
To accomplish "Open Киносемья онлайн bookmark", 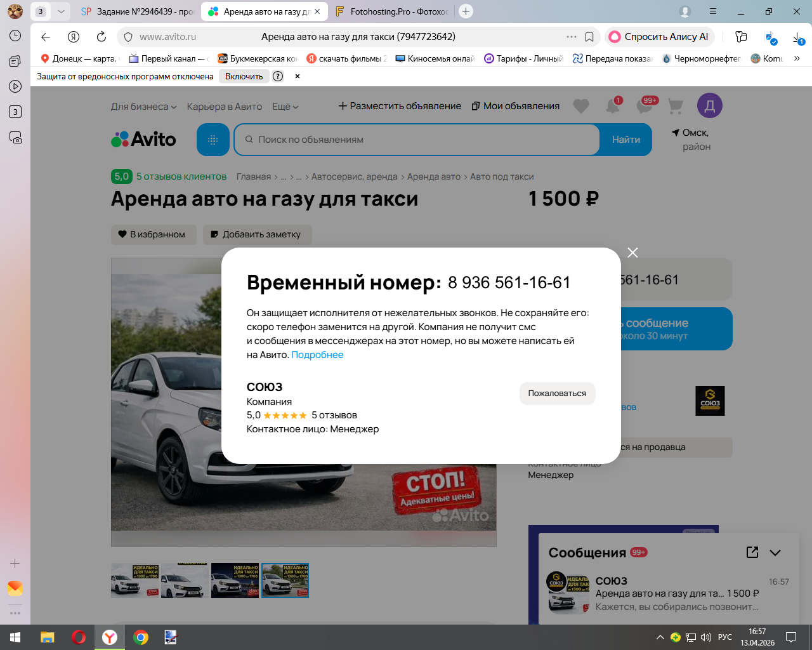I will [435, 58].
